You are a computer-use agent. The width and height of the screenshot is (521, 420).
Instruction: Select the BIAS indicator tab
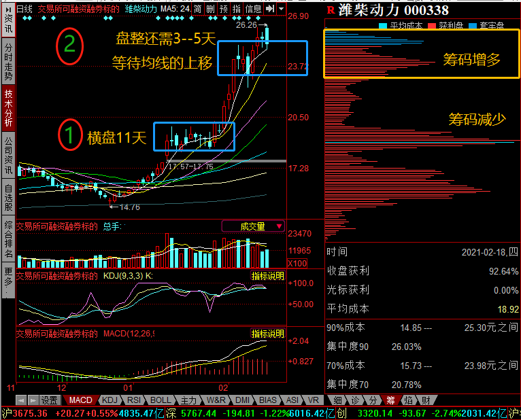[267, 400]
